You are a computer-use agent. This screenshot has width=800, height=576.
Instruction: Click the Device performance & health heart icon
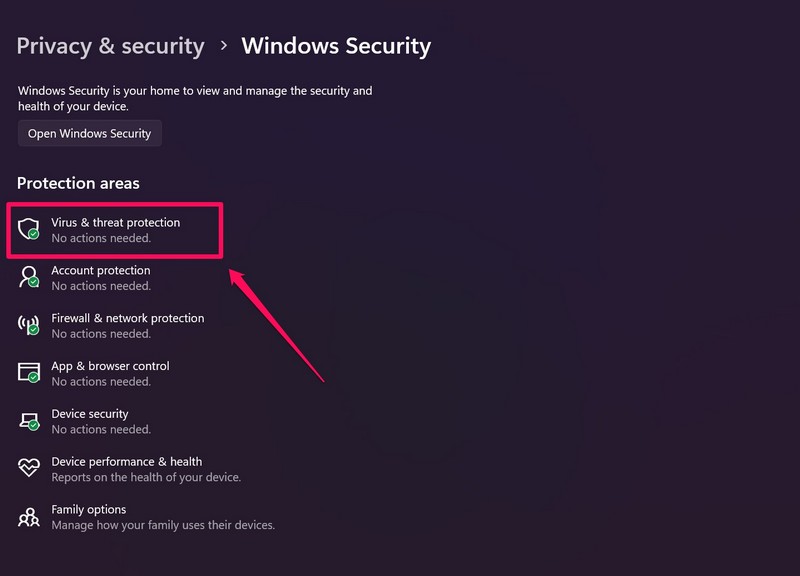[x=29, y=469]
